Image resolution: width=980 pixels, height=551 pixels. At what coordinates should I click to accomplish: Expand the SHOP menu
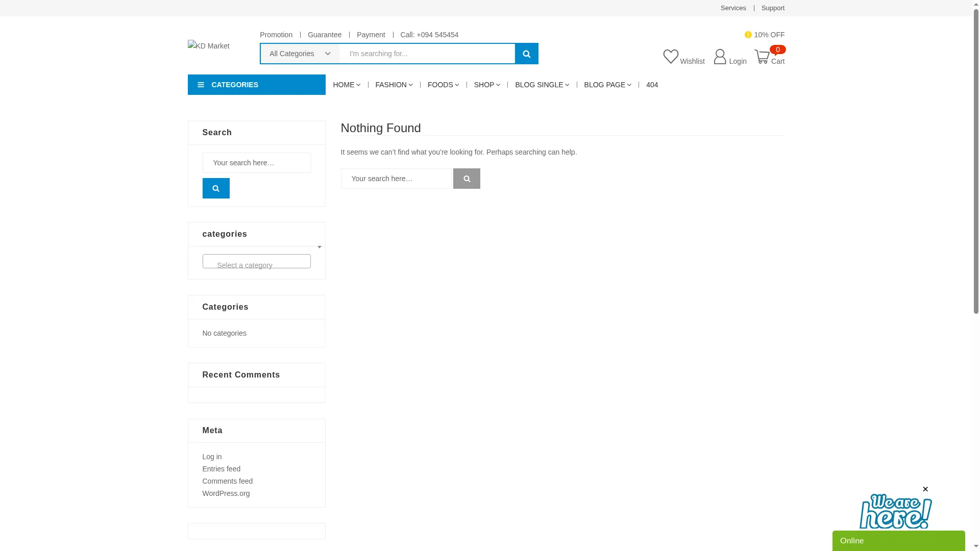pos(487,85)
